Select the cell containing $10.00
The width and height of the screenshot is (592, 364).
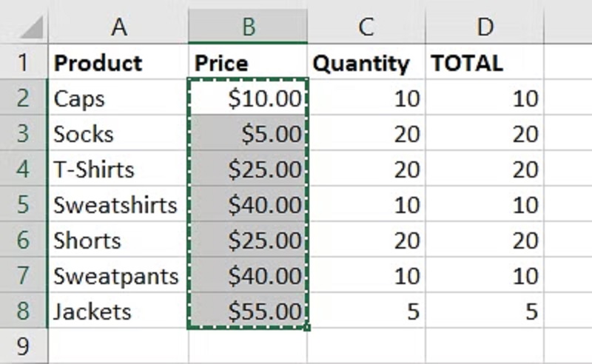point(248,98)
